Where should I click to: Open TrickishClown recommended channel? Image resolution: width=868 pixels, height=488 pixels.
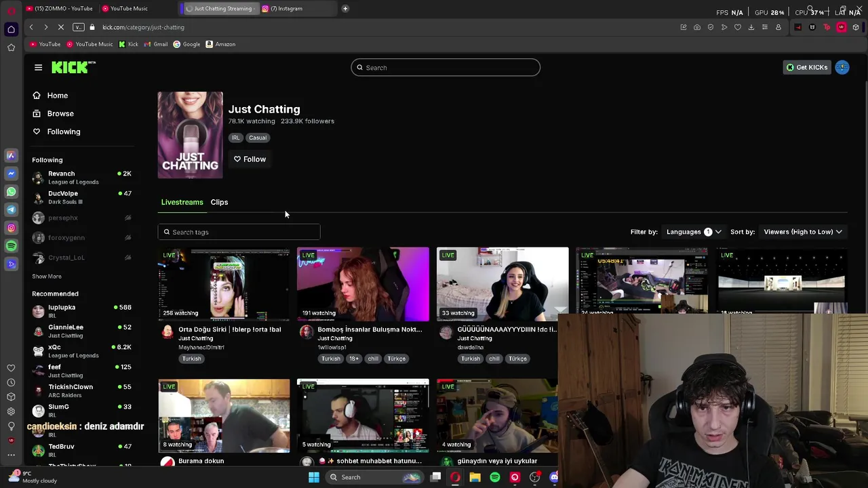tap(81, 390)
